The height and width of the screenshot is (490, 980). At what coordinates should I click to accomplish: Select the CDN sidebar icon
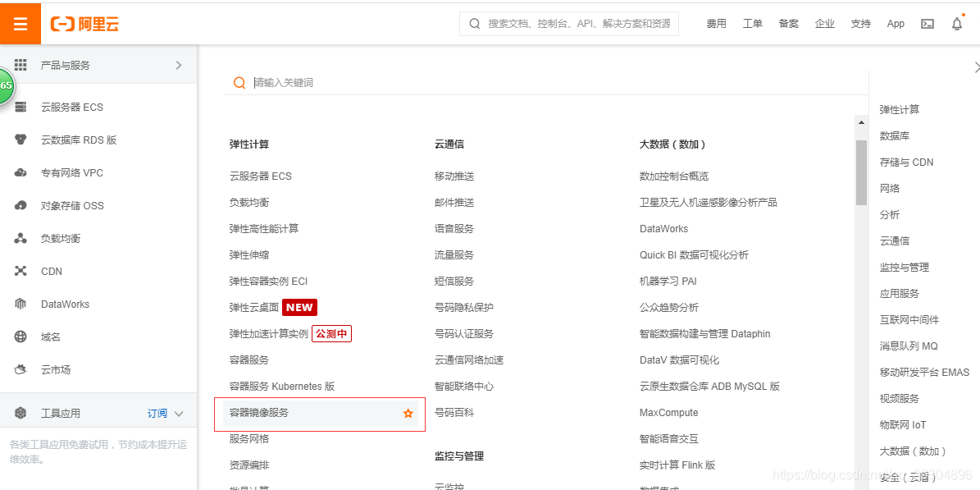pos(18,271)
